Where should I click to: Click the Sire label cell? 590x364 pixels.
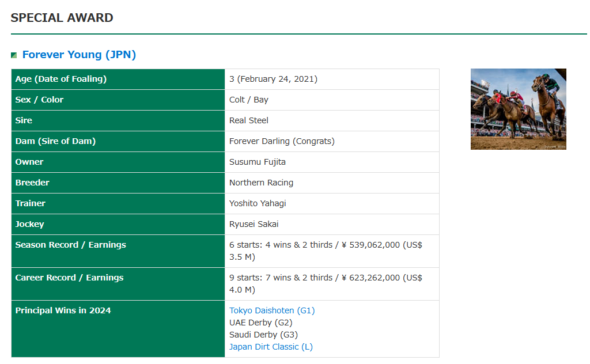coord(118,120)
